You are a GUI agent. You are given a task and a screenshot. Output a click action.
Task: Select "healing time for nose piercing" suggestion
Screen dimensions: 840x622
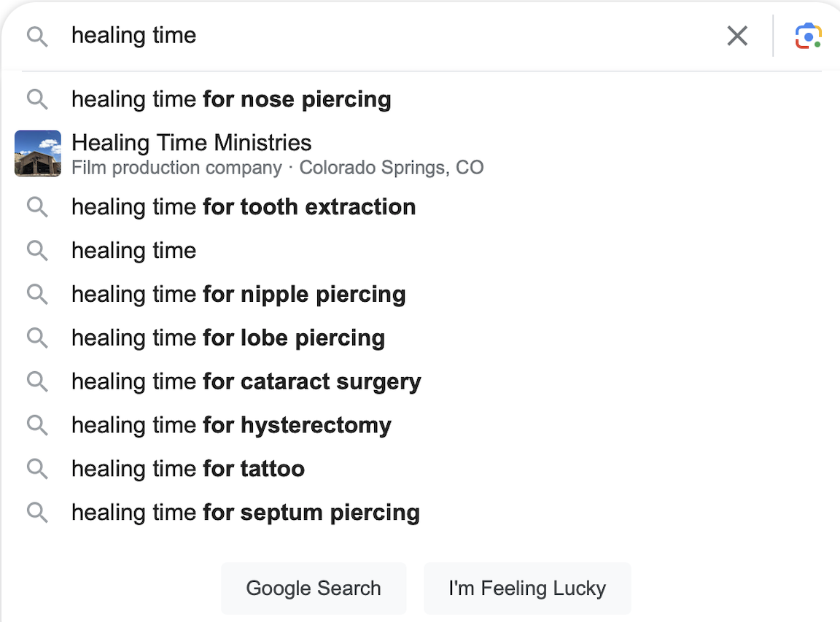click(x=231, y=99)
